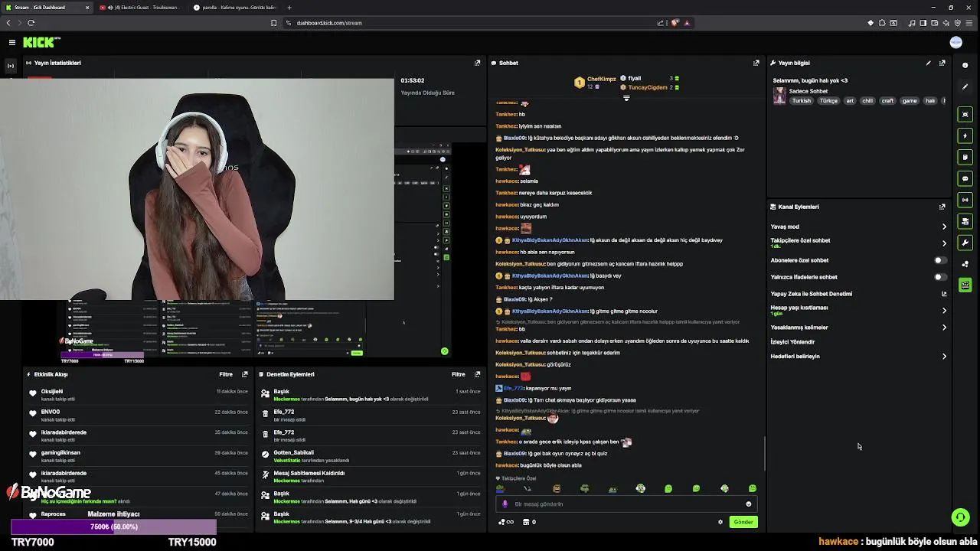Pop out the Kanal Eylemleri panel
The image size is (980, 551).
(942, 207)
